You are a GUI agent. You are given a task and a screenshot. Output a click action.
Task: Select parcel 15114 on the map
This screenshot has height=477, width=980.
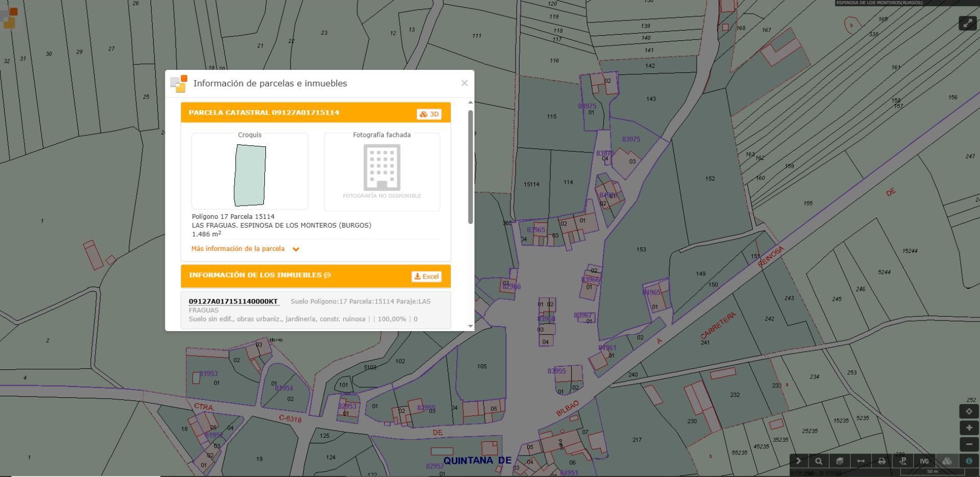point(531,184)
